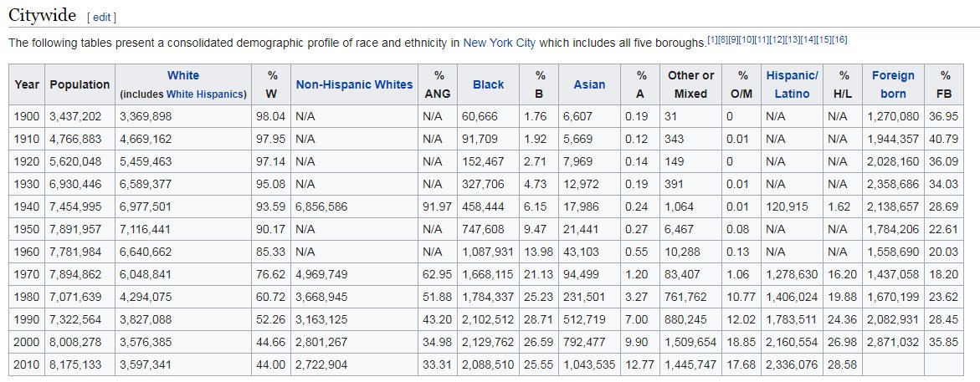Screen dimensions: 980x382
Task: Click the Population column header
Action: [80, 84]
